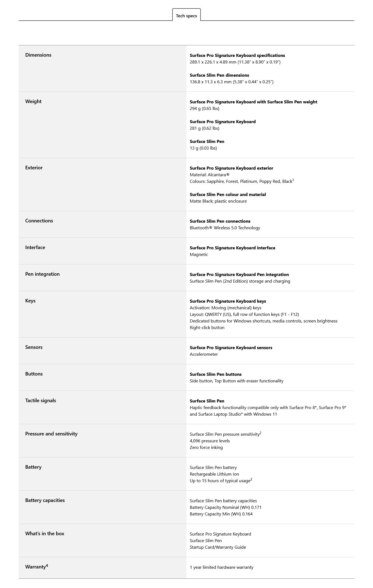This screenshot has width=373, height=588.
Task: Click footnote 1 after Black colour
Action: pos(293,180)
